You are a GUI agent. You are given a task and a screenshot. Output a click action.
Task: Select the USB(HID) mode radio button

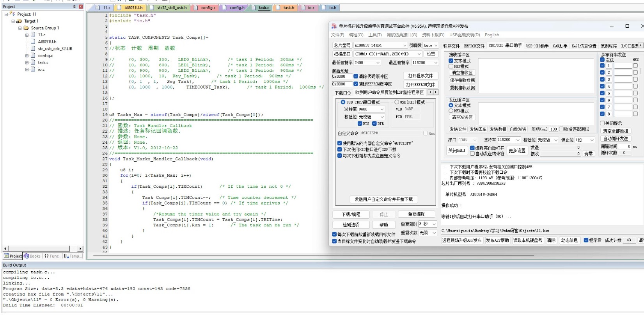[397, 102]
